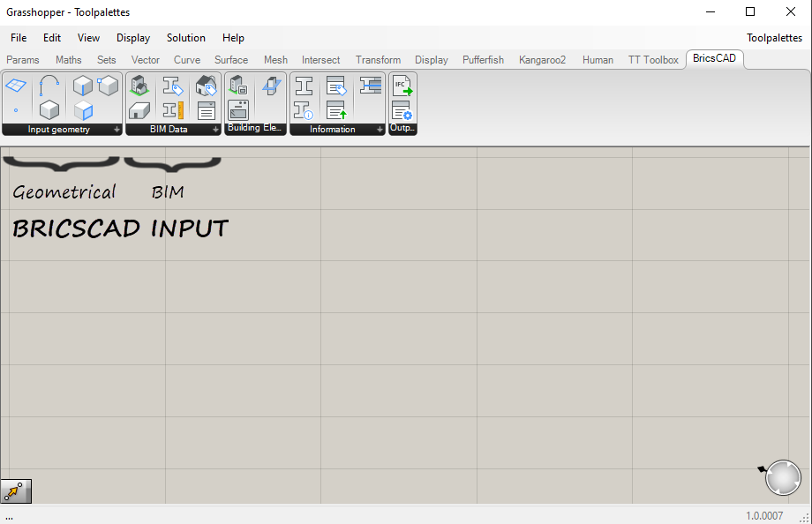
Task: Open the Information group dropdown
Action: (x=380, y=129)
